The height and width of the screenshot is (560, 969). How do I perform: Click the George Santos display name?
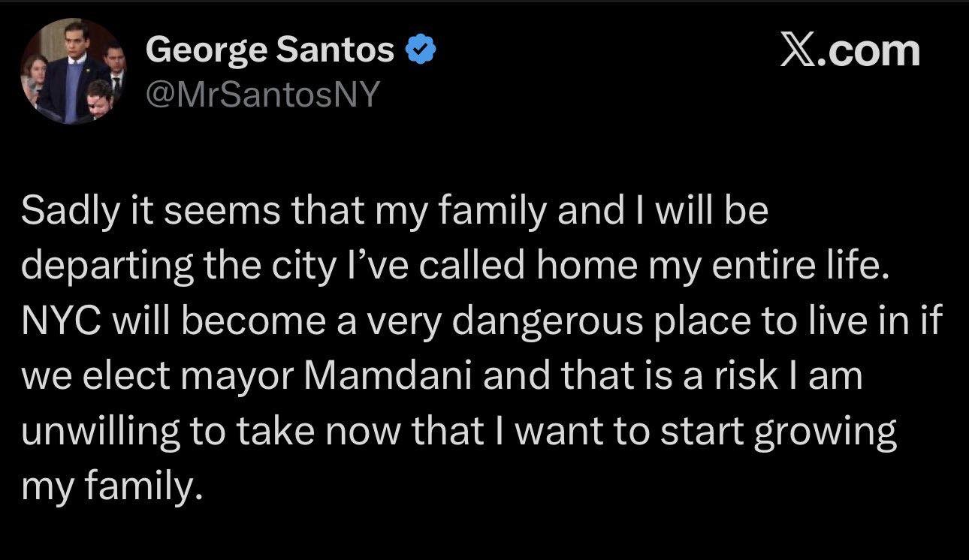tap(270, 50)
